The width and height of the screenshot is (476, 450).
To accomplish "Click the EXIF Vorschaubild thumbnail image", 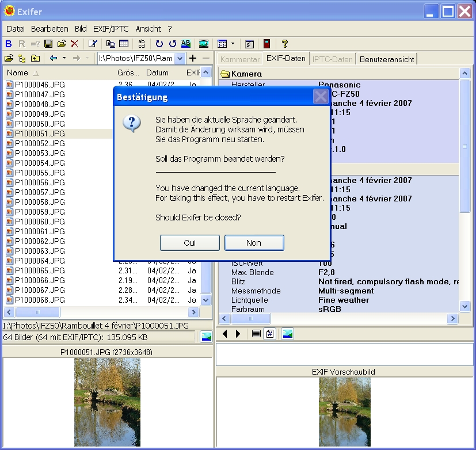I will pos(345,411).
